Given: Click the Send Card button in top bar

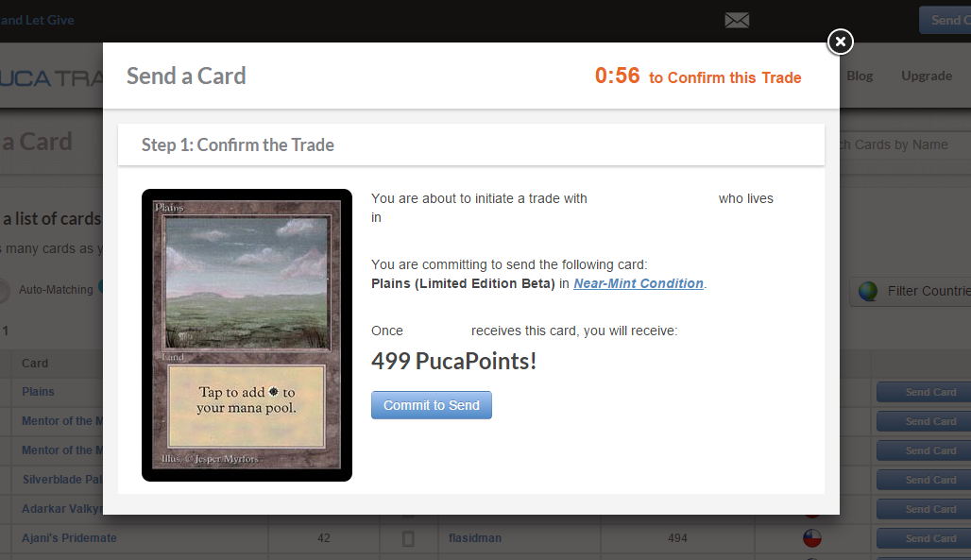Looking at the screenshot, I should click(x=945, y=21).
